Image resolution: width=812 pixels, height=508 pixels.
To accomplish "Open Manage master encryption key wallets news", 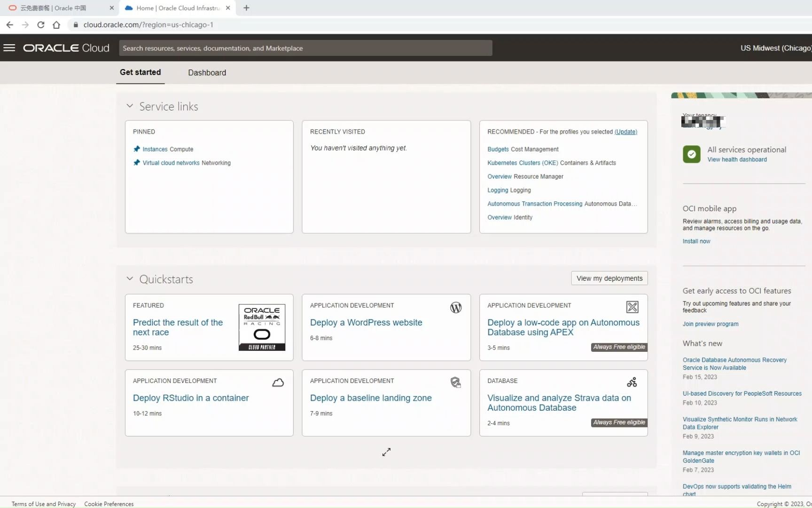I will [x=741, y=457].
